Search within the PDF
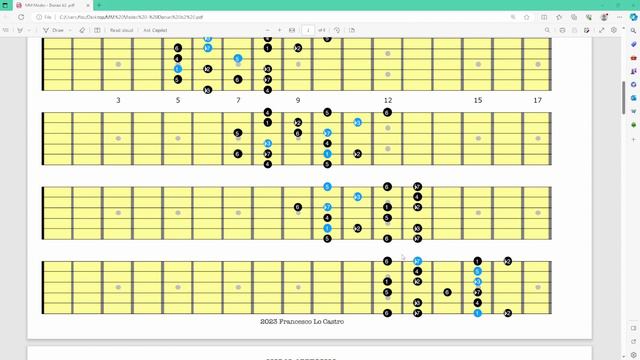The image size is (640, 360). [547, 30]
